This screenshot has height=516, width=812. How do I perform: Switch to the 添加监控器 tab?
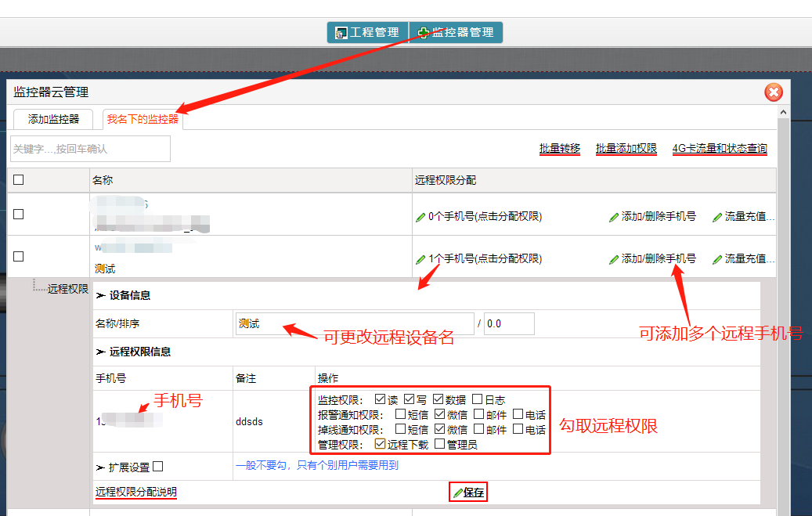(x=53, y=119)
